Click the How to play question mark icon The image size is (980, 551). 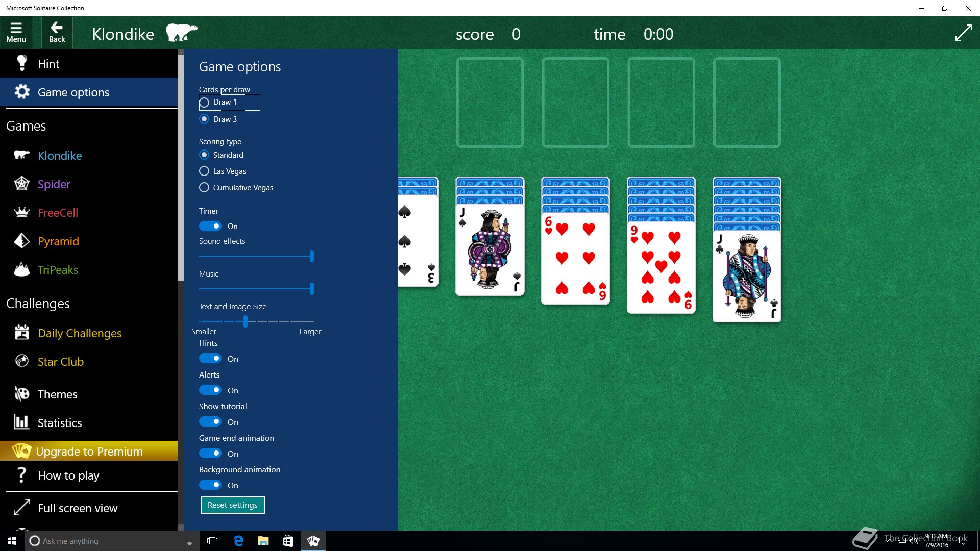22,475
